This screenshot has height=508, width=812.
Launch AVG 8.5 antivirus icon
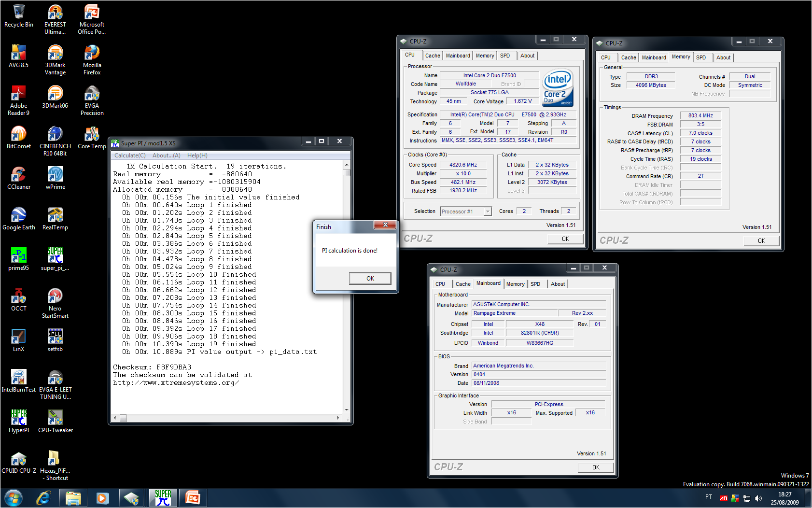[19, 56]
